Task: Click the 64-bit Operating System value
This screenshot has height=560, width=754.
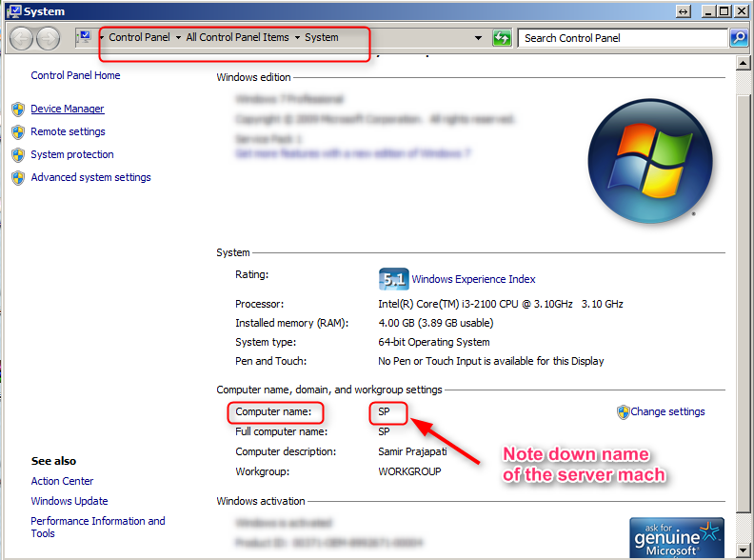Action: pos(434,342)
